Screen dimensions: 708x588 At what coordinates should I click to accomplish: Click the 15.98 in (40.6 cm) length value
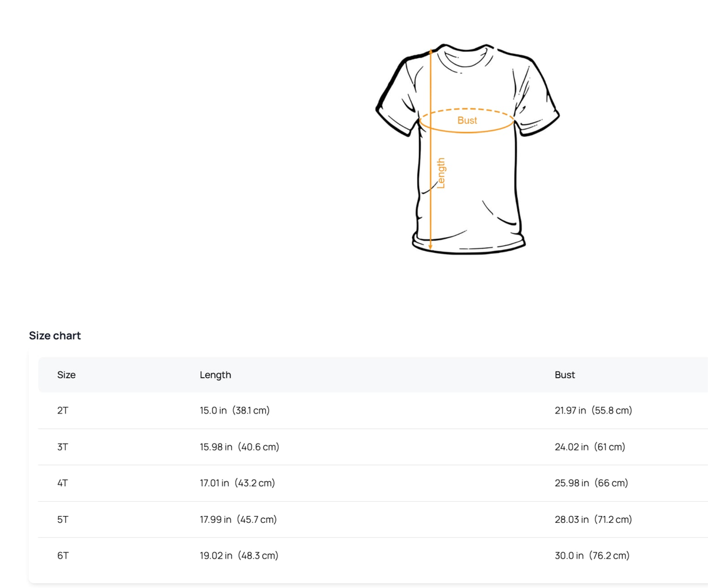[240, 447]
